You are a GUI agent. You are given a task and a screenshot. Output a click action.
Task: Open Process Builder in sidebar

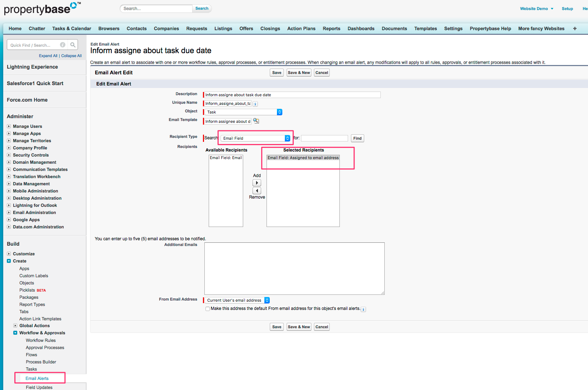pyautogui.click(x=41, y=362)
